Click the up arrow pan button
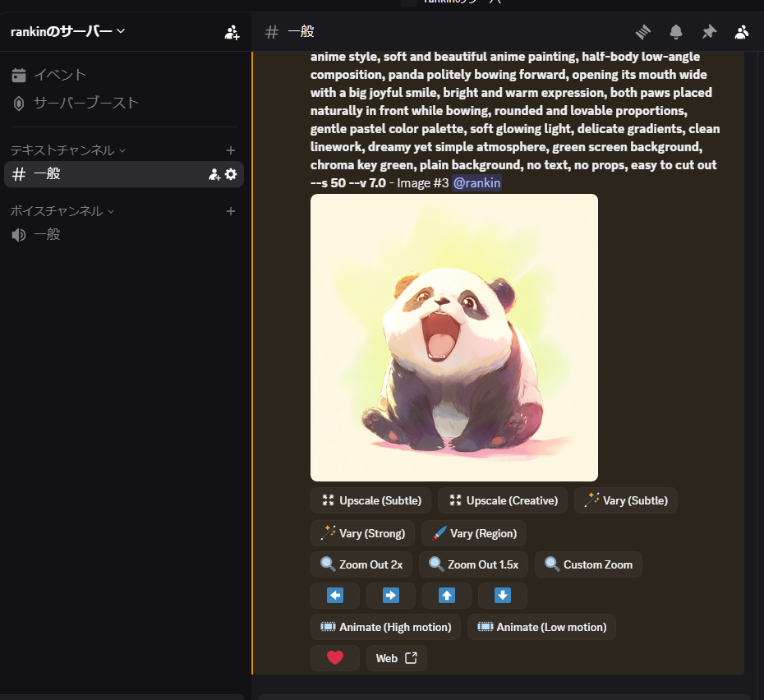Screen dimensions: 764x700 pos(446,596)
